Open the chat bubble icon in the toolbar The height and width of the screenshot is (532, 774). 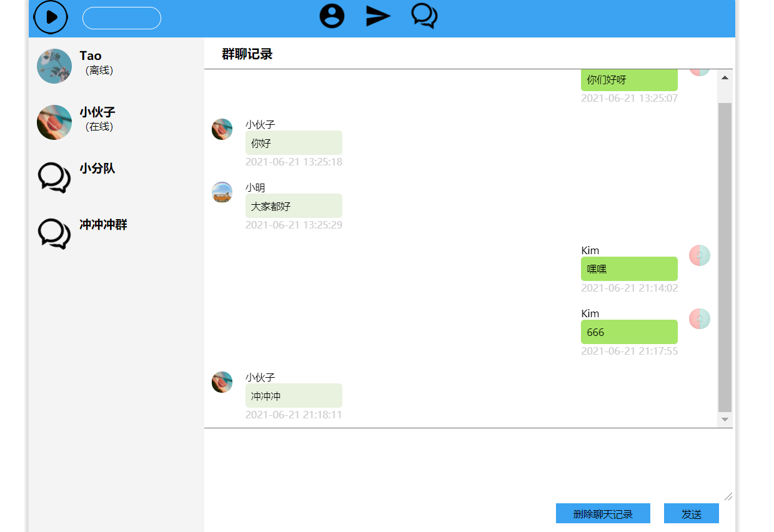coord(423,16)
